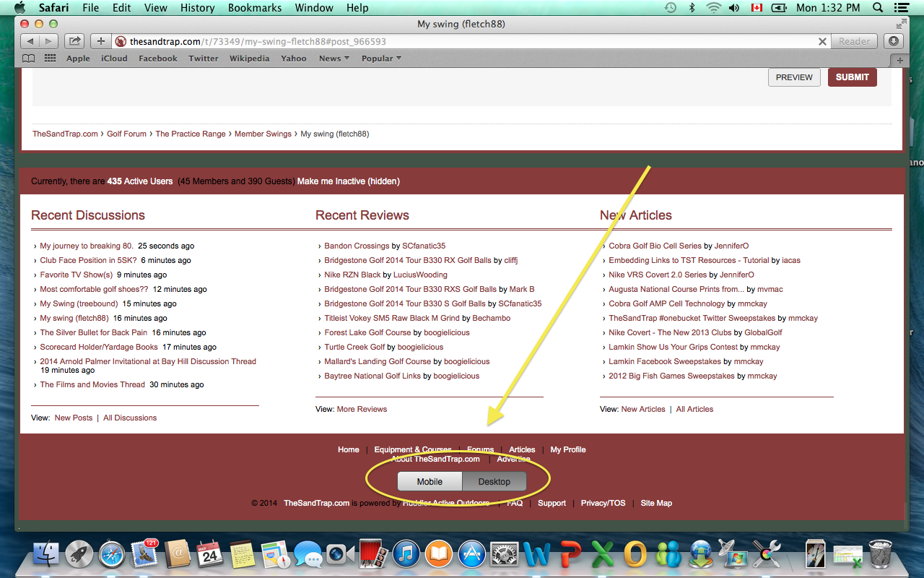The width and height of the screenshot is (924, 578).
Task: Open a new tab with plus button
Action: coord(899,61)
